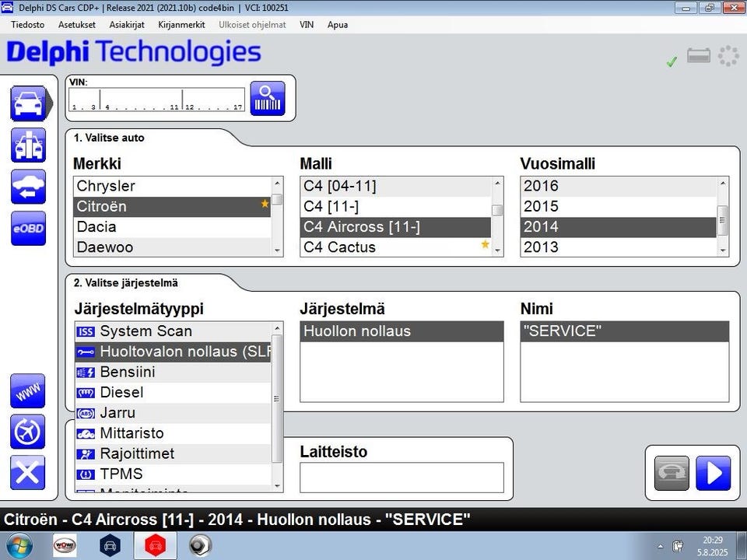Select year 2015 in Vuosimalli

[619, 207]
